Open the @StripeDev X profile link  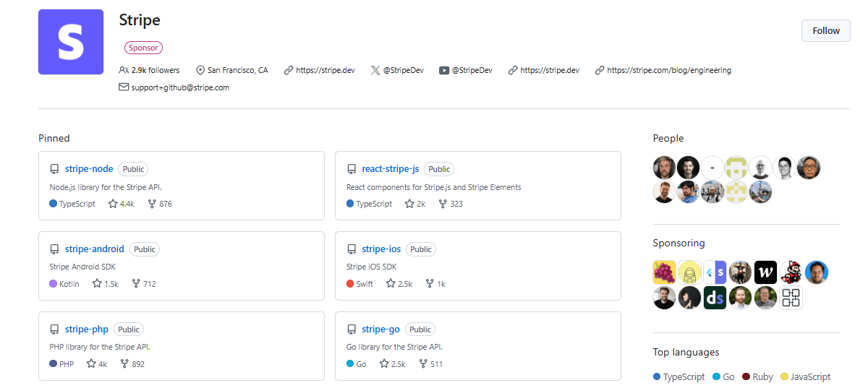pos(403,70)
